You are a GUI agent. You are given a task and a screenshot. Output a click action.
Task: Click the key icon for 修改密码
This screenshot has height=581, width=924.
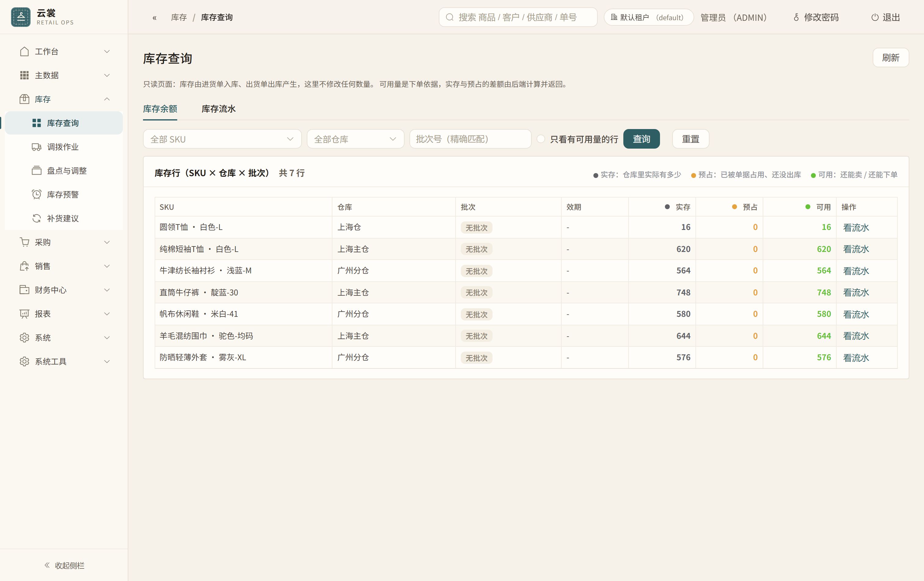[x=796, y=17]
